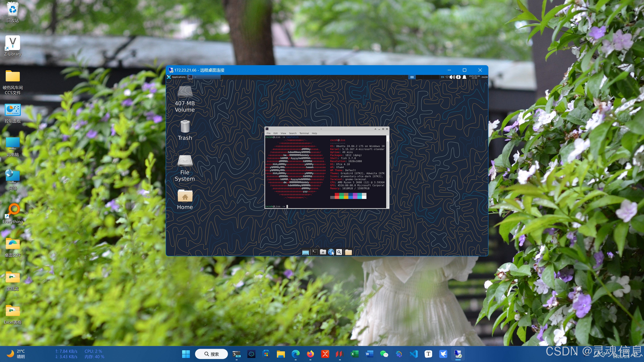Click the volume icon in the XFCE panel
The width and height of the screenshot is (644, 362).
point(452,77)
